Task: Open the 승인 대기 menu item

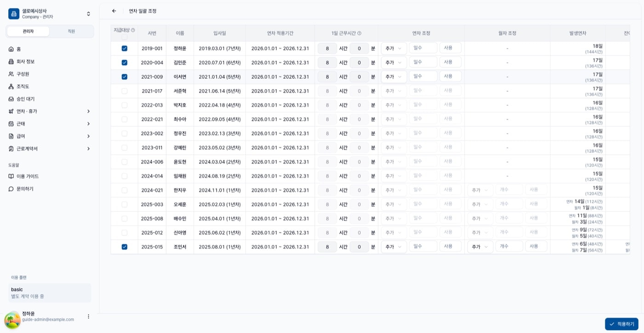Action: click(x=50, y=99)
